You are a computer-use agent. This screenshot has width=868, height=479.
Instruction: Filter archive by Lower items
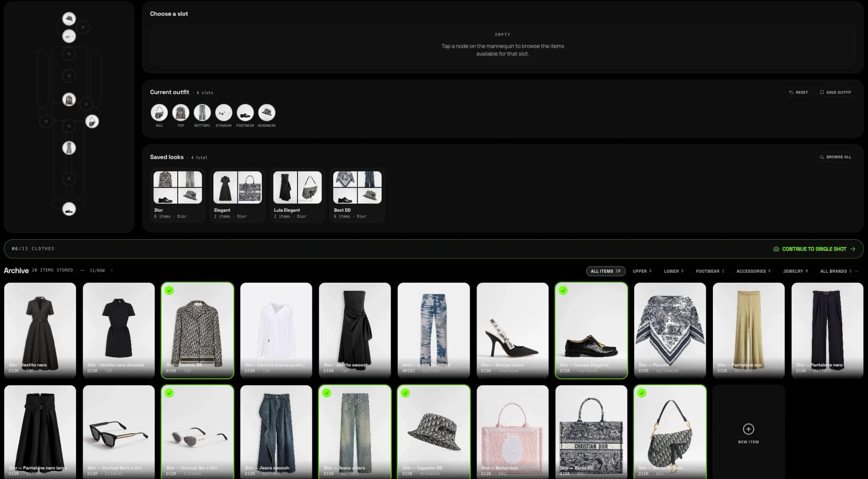674,271
